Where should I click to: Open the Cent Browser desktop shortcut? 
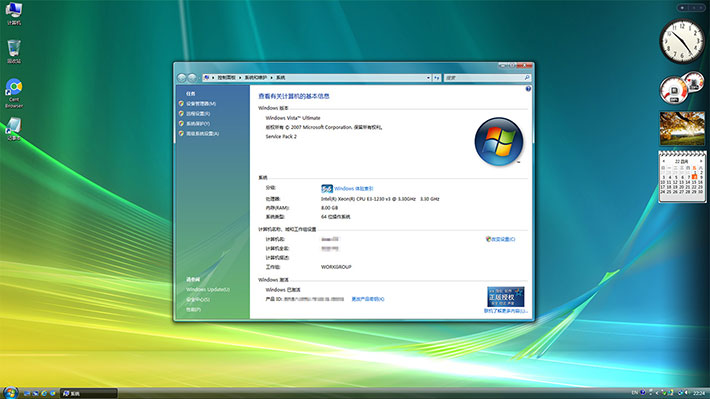tap(14, 93)
